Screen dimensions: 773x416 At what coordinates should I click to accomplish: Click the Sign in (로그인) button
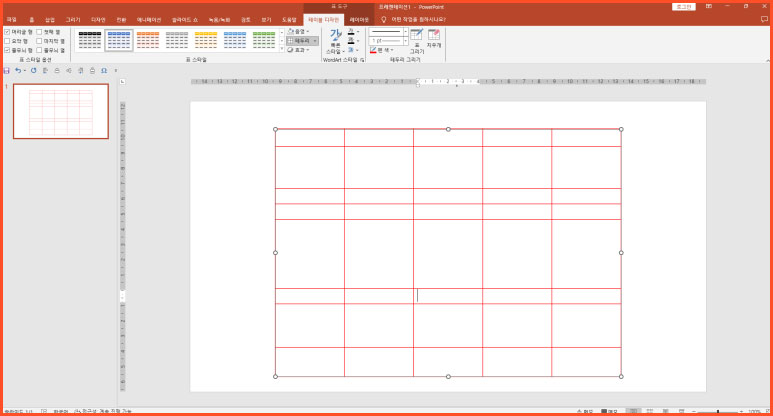click(x=684, y=7)
